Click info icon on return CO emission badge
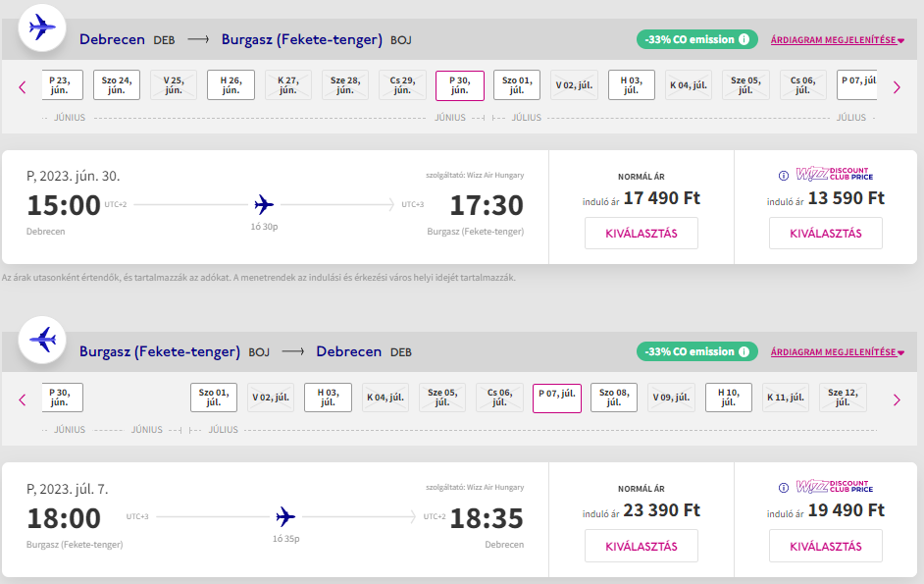Screen dimensions: 924x584 (x=744, y=351)
